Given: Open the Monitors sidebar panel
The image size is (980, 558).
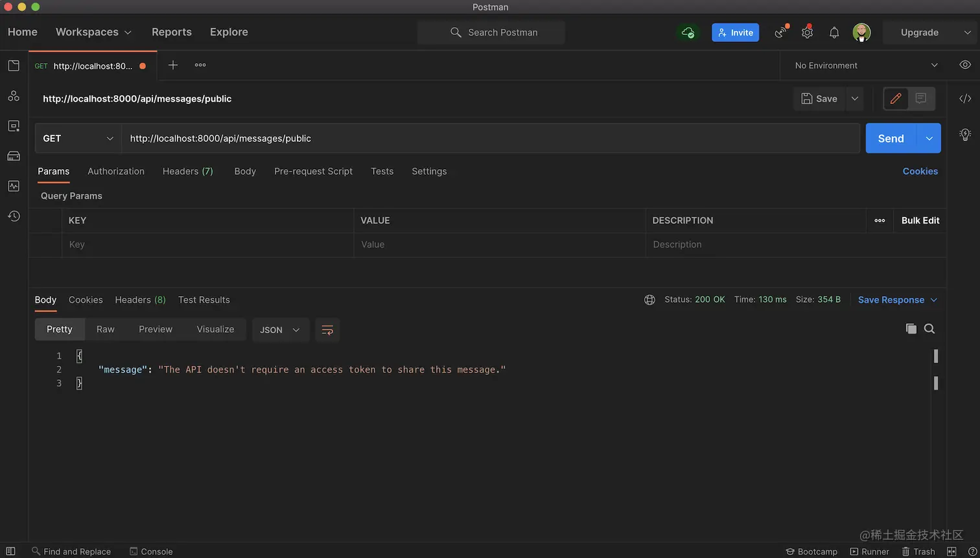Looking at the screenshot, I should pyautogui.click(x=14, y=185).
